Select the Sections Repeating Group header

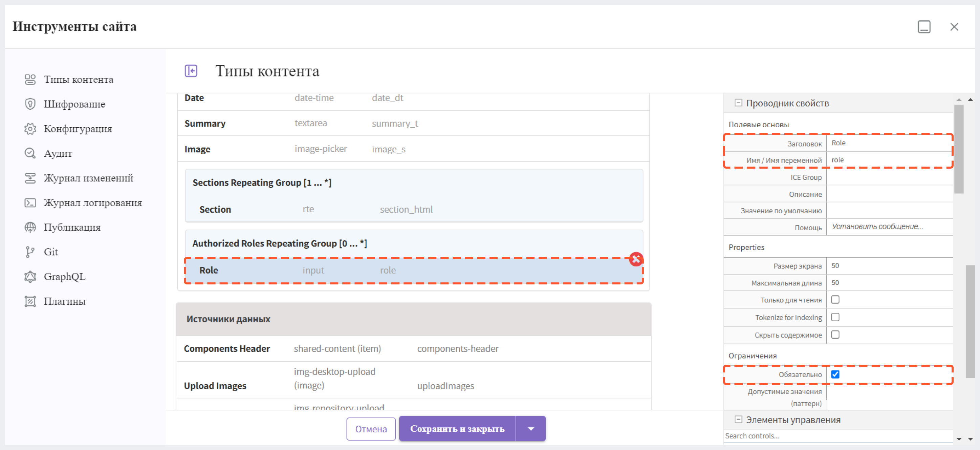[x=262, y=183]
